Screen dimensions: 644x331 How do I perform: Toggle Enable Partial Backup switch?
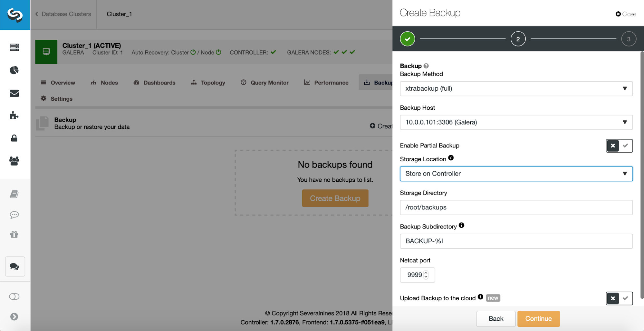point(619,146)
